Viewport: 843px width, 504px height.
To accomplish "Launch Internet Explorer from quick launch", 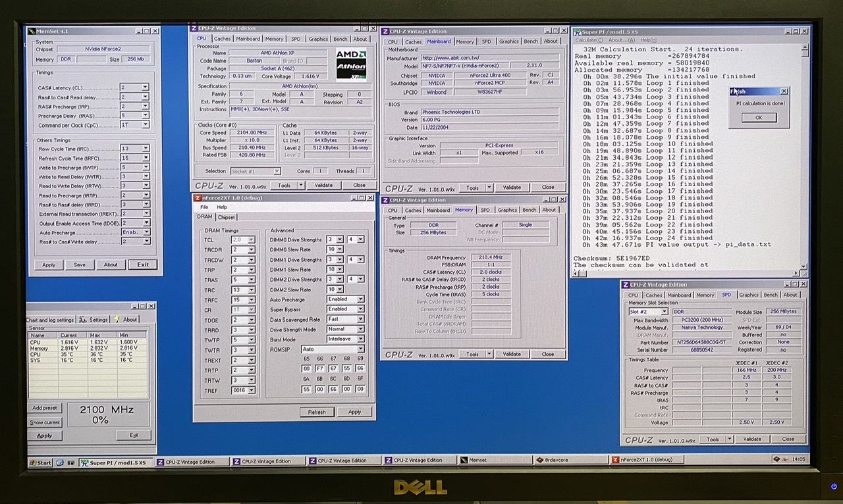I will coord(59,463).
